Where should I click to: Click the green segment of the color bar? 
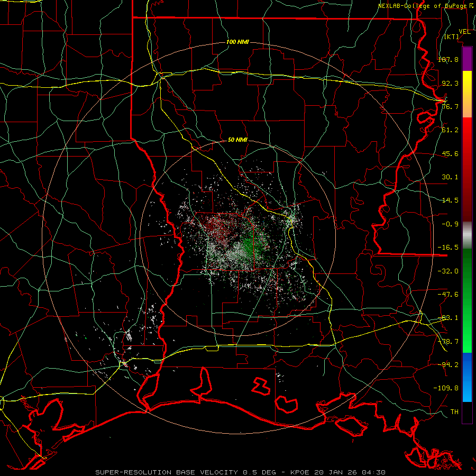467,300
